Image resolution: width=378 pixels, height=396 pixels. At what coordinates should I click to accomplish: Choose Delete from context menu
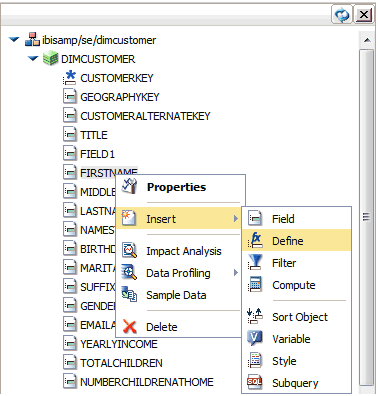[180, 327]
